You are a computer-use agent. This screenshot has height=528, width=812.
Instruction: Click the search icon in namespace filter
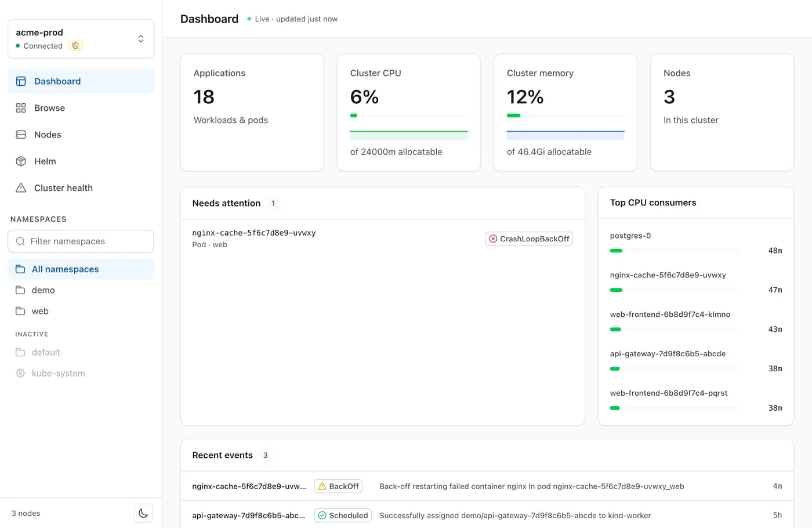pyautogui.click(x=20, y=241)
